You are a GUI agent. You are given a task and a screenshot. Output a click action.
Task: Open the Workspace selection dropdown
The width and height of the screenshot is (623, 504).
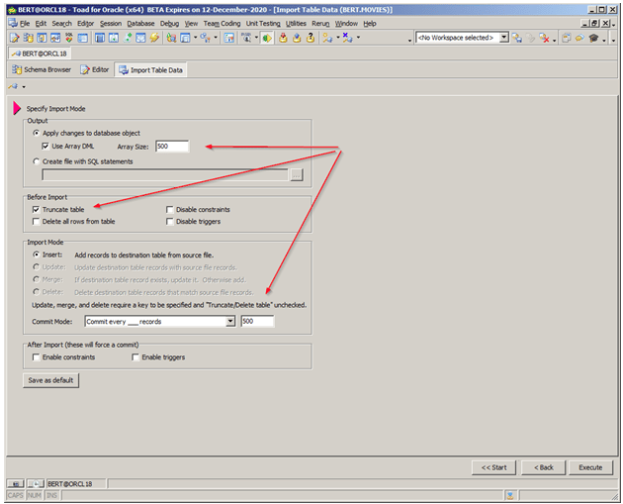pyautogui.click(x=504, y=37)
